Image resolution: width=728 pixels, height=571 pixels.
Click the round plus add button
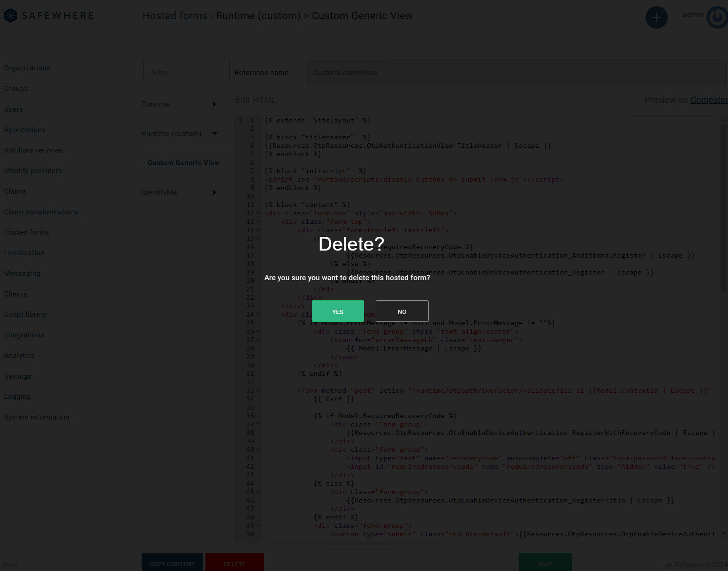pos(656,17)
